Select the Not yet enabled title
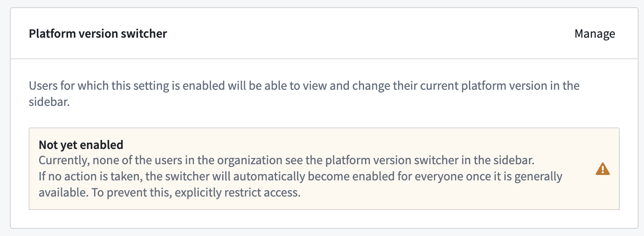This screenshot has height=236, width=644. click(x=81, y=145)
